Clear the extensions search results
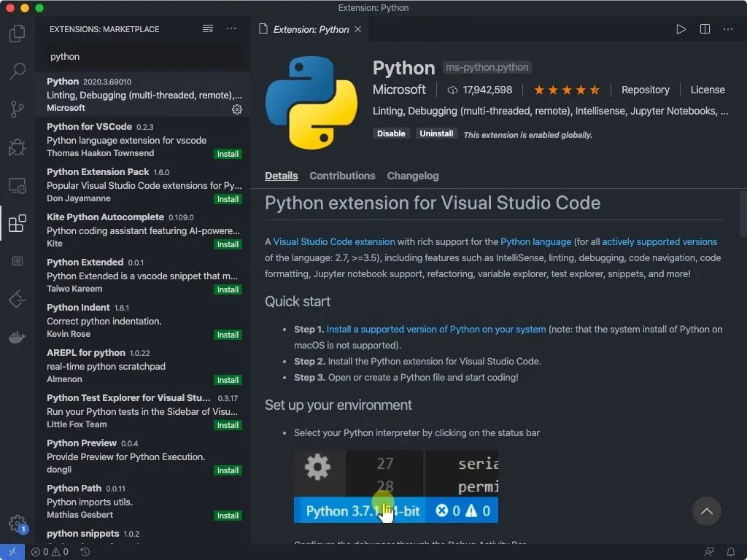 (x=208, y=29)
